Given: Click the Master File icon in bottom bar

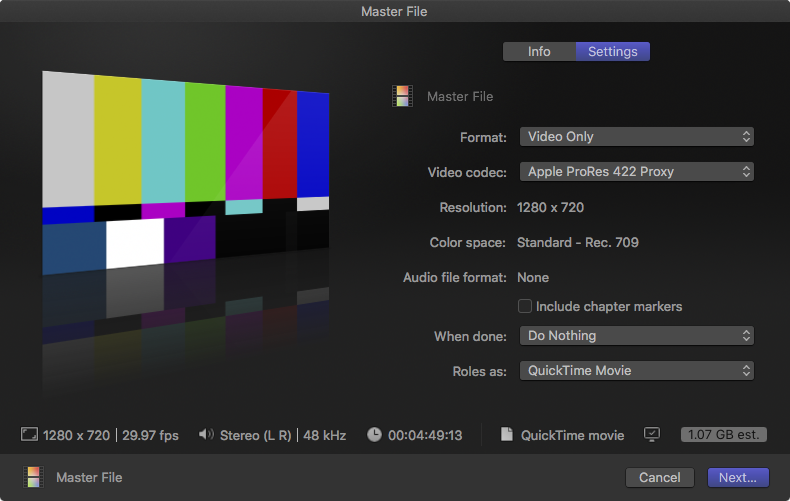Looking at the screenshot, I should point(33,477).
